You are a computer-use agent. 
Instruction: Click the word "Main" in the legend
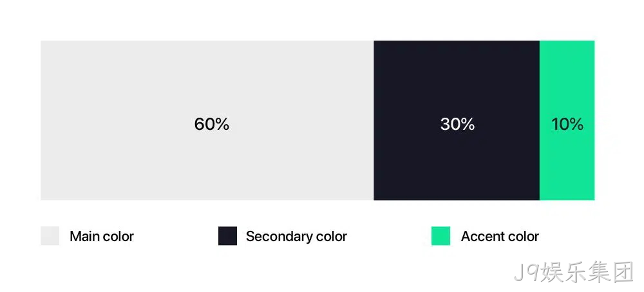(84, 237)
